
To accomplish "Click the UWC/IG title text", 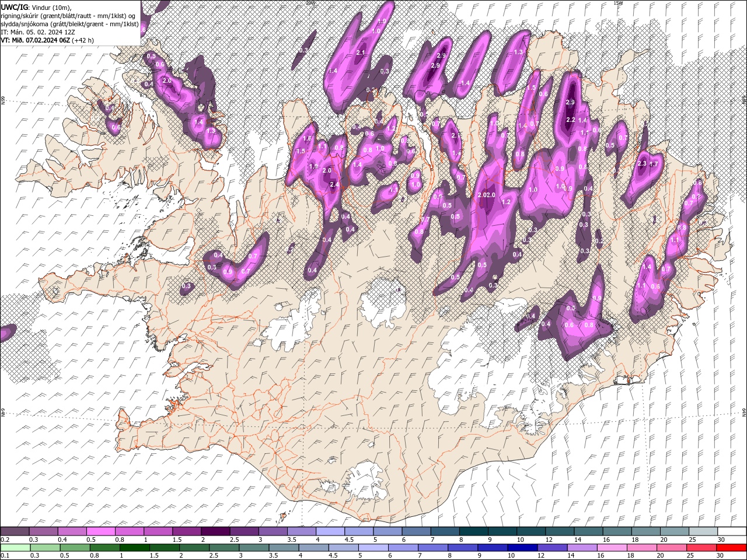I will pos(15,6).
